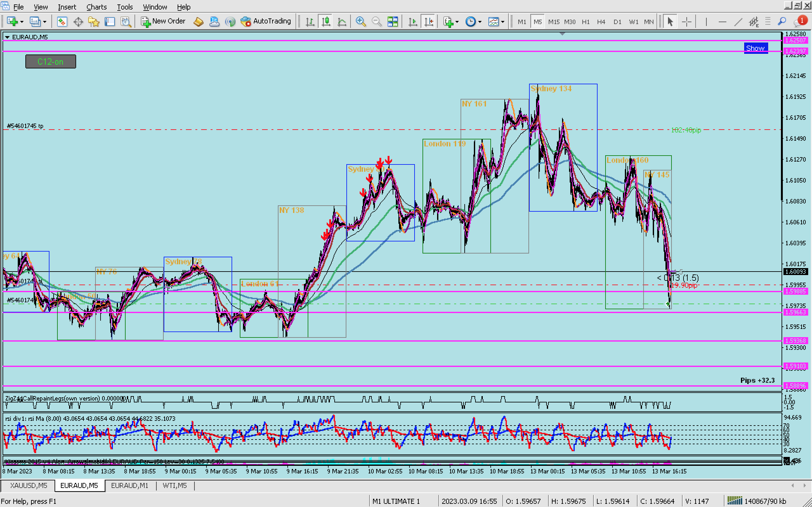Select the crosshair cursor tool
The height and width of the screenshot is (507, 812).
click(x=686, y=22)
